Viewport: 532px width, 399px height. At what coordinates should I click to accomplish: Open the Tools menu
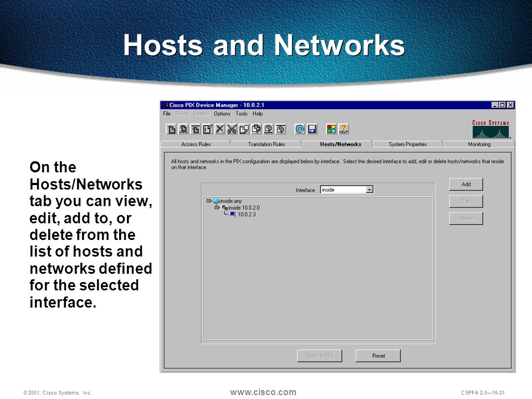click(x=242, y=114)
